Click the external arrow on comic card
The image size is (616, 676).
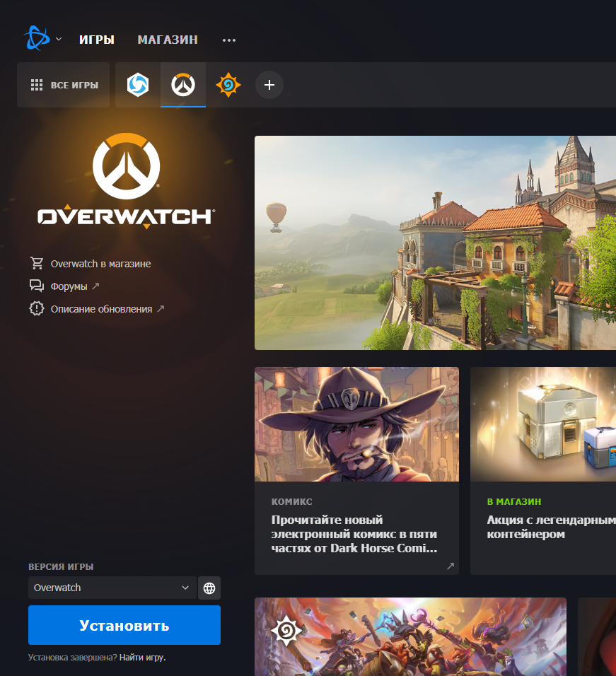tap(451, 566)
